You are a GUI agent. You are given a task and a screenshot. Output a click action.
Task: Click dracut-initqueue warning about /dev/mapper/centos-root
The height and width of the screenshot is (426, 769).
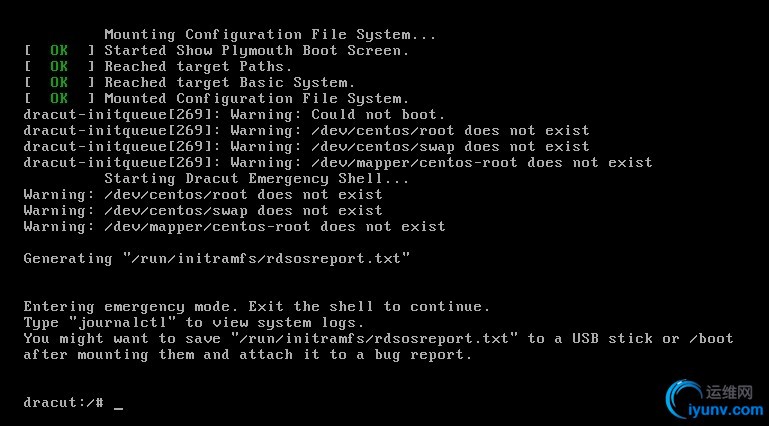coord(337,162)
